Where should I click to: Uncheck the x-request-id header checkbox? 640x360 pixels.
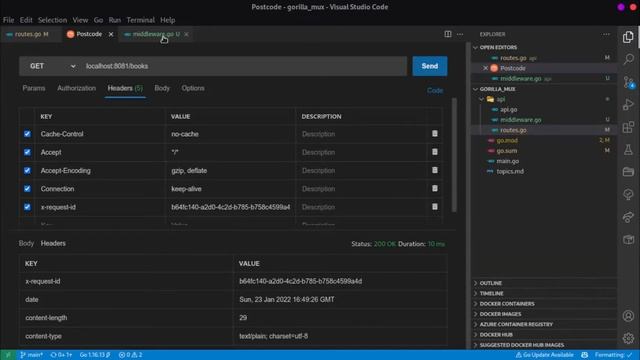click(x=27, y=207)
